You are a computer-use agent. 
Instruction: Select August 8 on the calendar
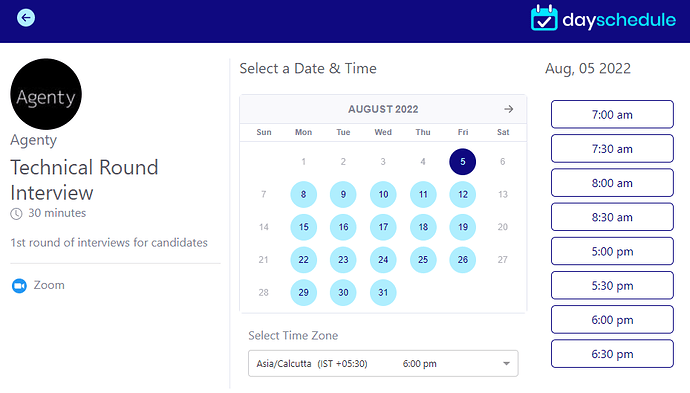[x=304, y=195]
